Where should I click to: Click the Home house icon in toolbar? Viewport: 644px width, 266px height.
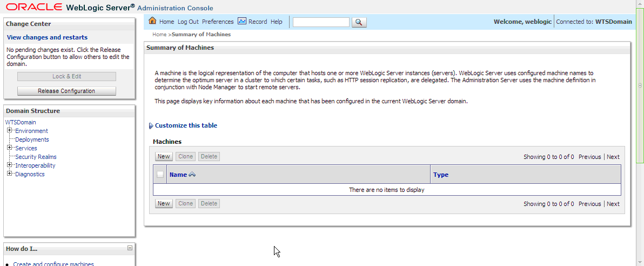tap(152, 21)
